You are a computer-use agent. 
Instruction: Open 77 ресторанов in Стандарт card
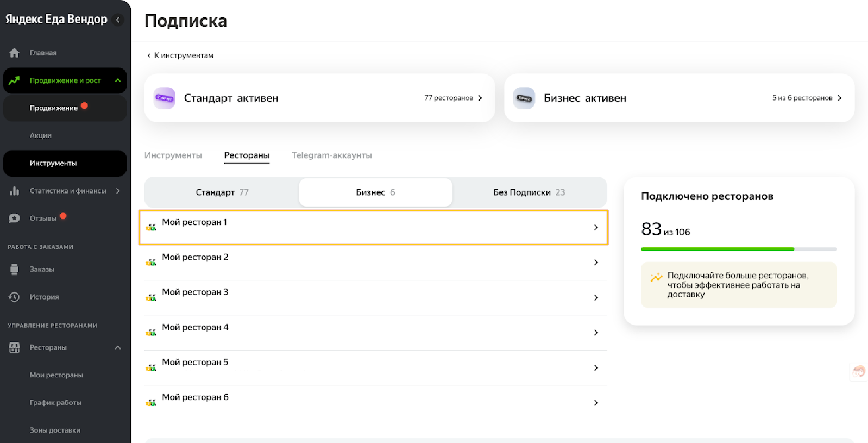pos(454,98)
